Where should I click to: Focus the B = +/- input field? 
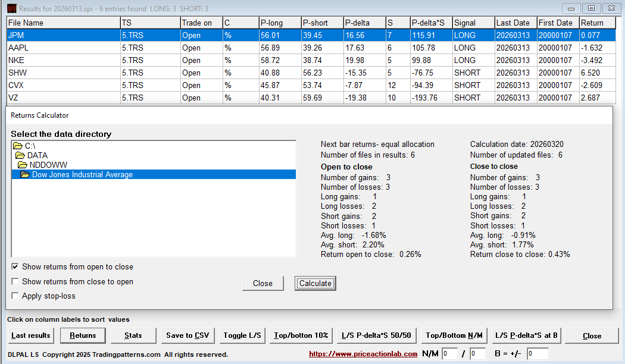coord(537,354)
